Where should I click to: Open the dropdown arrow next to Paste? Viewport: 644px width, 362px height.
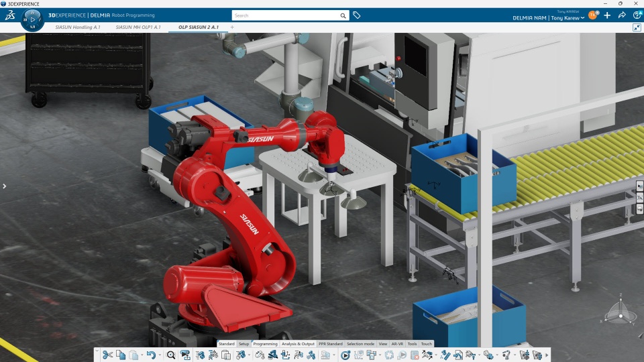(x=142, y=355)
